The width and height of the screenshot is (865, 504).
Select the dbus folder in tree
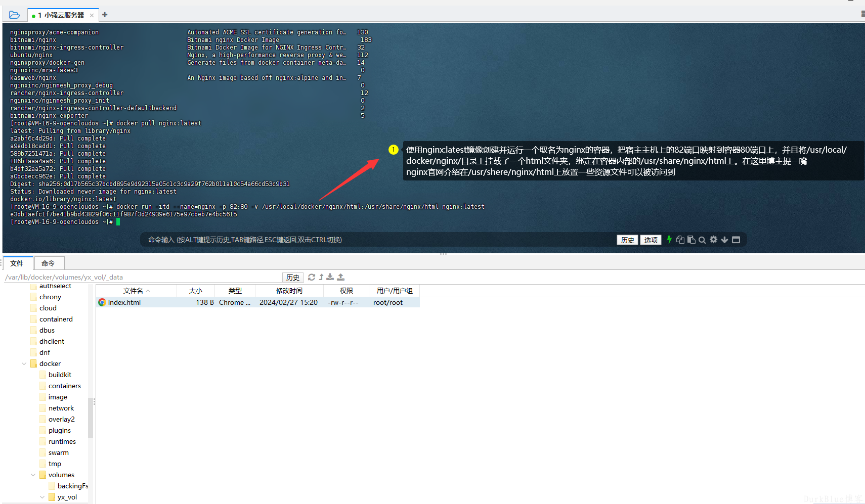[47, 330]
